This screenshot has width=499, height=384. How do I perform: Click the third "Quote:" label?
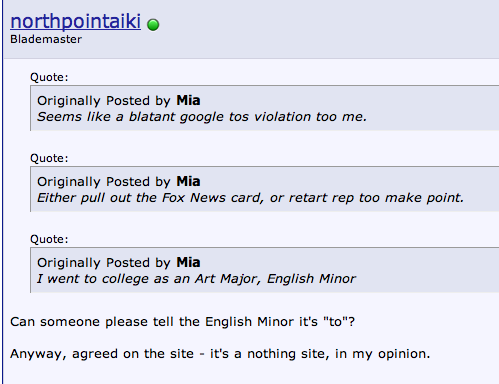(49, 239)
